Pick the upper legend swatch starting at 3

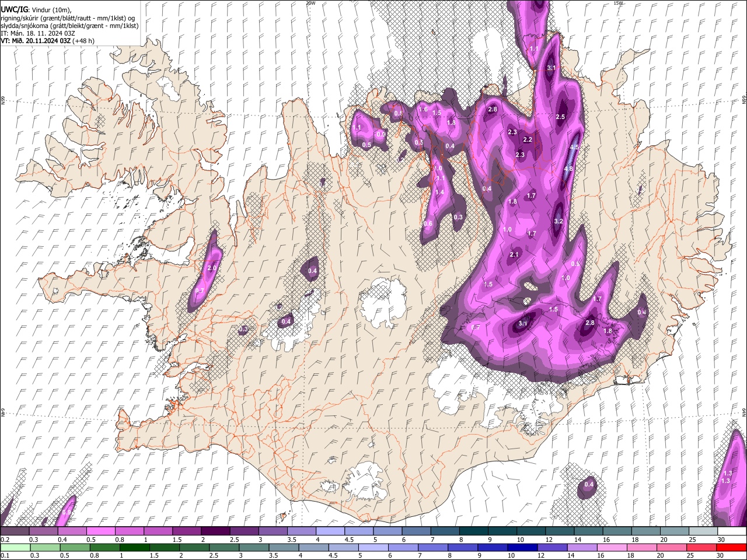pos(273,531)
